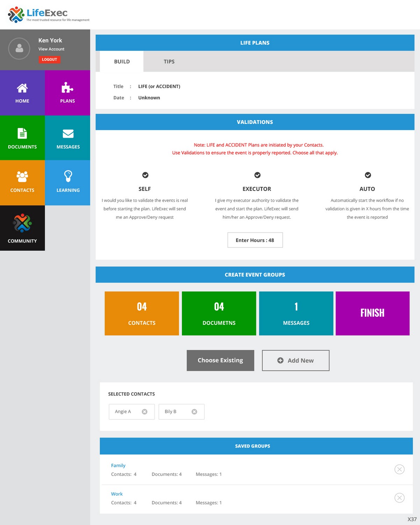Open the Home tile

[22, 93]
